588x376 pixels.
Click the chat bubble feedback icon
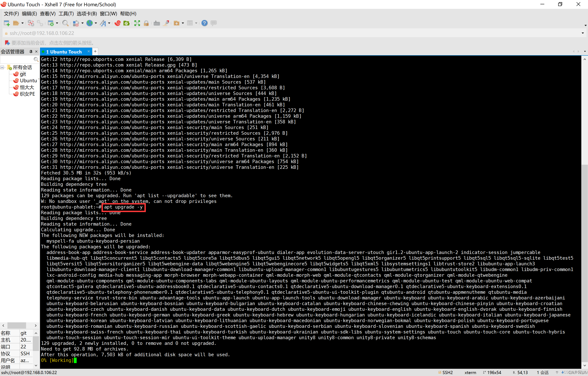[213, 23]
